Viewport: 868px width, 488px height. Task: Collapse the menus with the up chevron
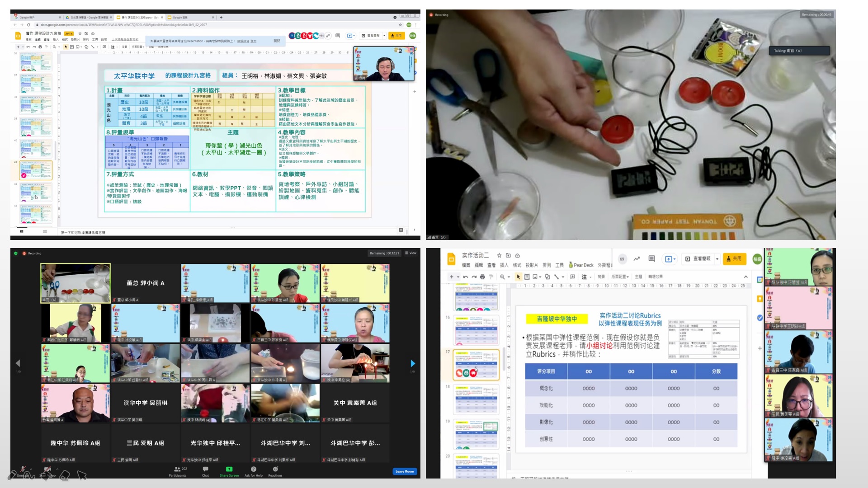point(745,277)
